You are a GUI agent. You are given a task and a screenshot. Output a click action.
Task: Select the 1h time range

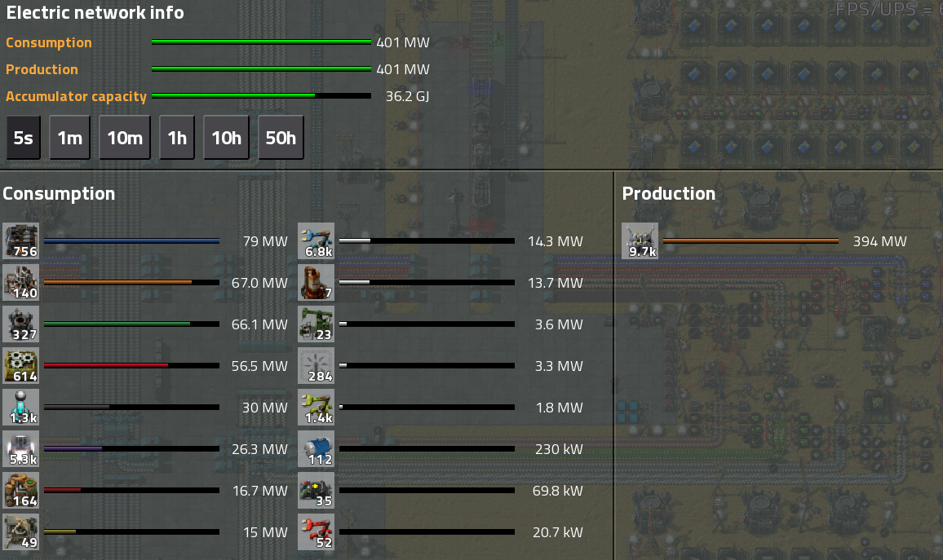177,138
